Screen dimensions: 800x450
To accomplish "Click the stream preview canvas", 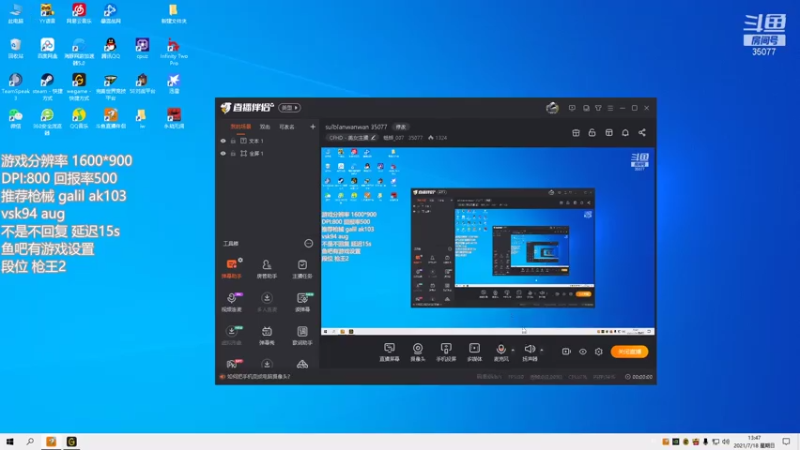I will 488,241.
